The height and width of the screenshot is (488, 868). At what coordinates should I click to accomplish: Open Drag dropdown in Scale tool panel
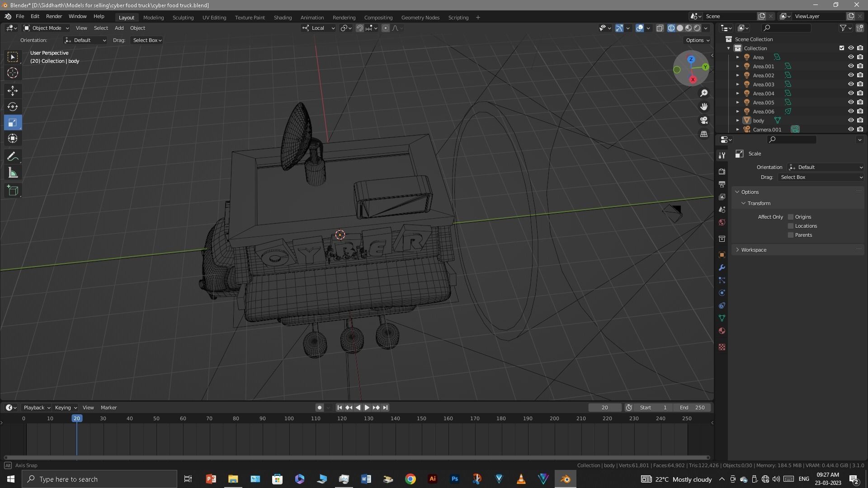(821, 177)
